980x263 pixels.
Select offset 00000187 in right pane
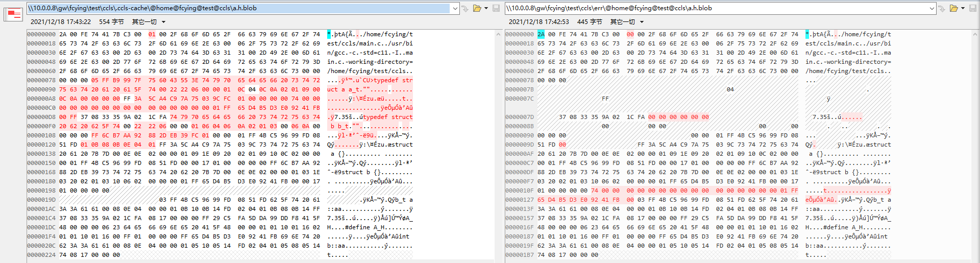[x=520, y=236]
